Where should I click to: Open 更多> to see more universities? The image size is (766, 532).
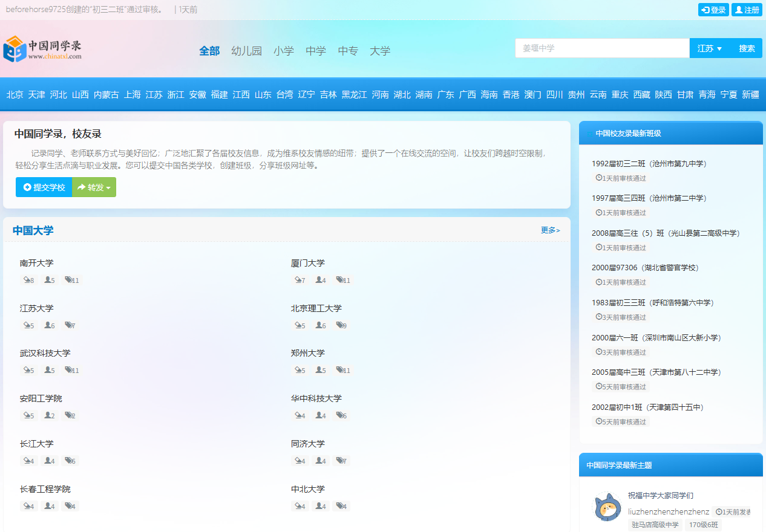pos(549,230)
